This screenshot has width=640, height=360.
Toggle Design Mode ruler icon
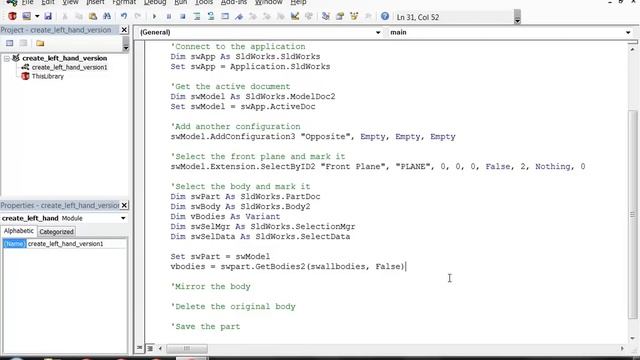[x=295, y=16]
